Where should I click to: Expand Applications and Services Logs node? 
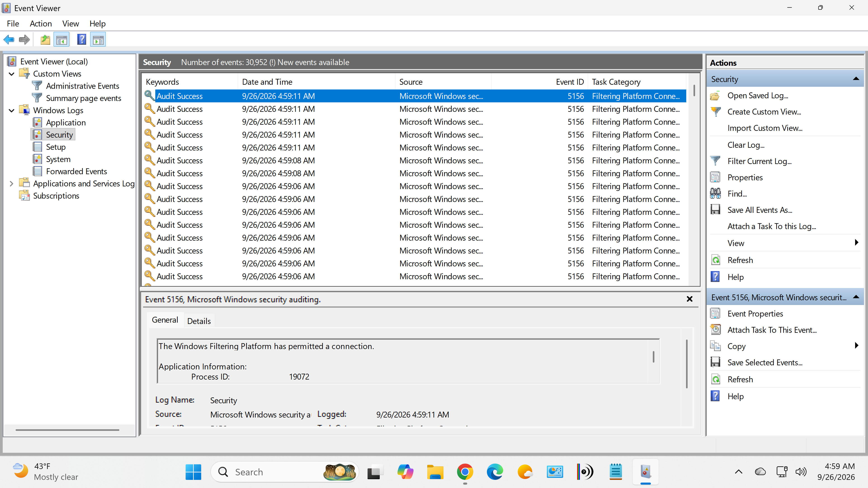click(x=12, y=183)
